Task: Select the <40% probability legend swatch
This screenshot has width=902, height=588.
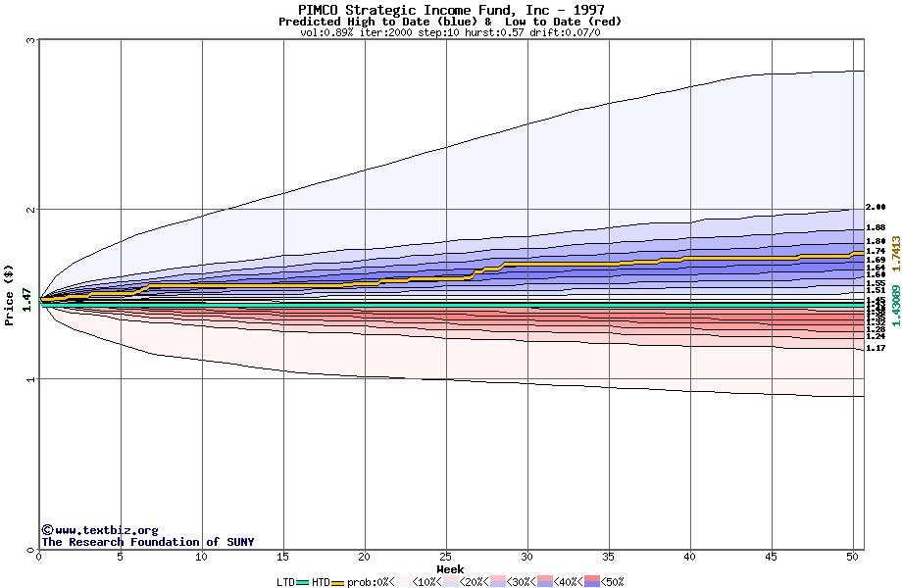Action: click(x=545, y=581)
